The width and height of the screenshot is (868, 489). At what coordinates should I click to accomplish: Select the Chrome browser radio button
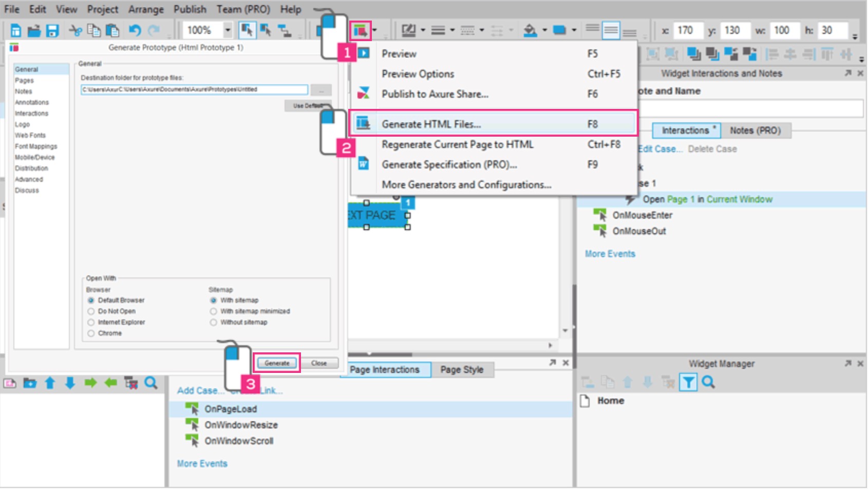91,333
